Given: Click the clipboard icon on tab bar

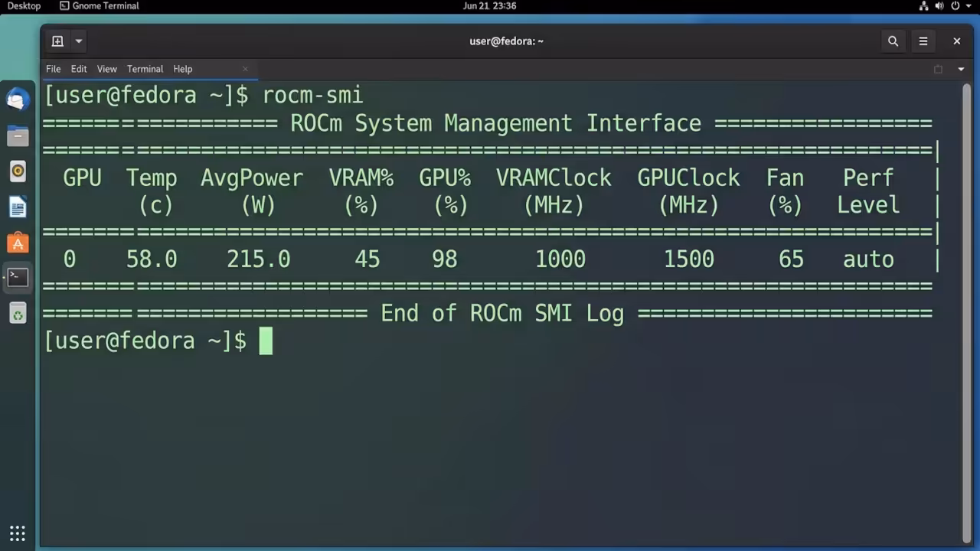Looking at the screenshot, I should (x=938, y=69).
